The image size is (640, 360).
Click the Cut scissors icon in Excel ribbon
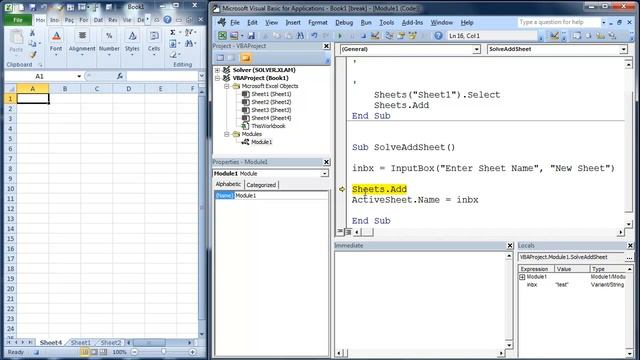pyautogui.click(x=33, y=34)
